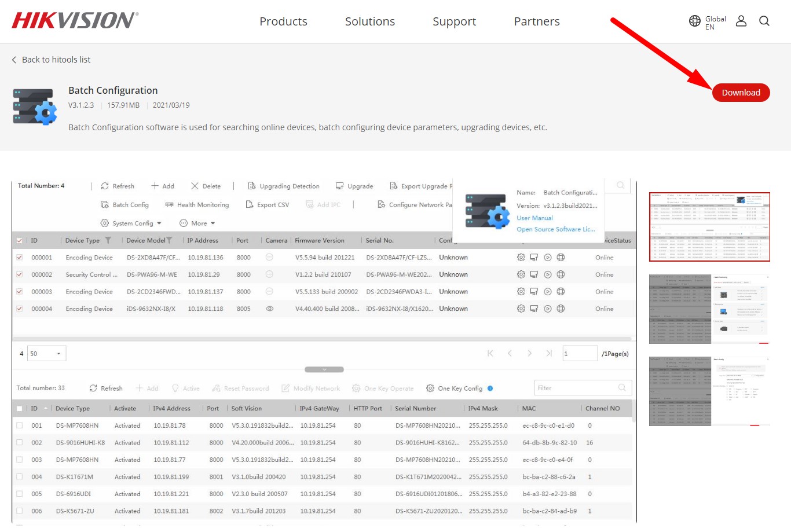This screenshot has width=791, height=532.
Task: Toggle the checkbox for device 000002
Action: point(20,275)
